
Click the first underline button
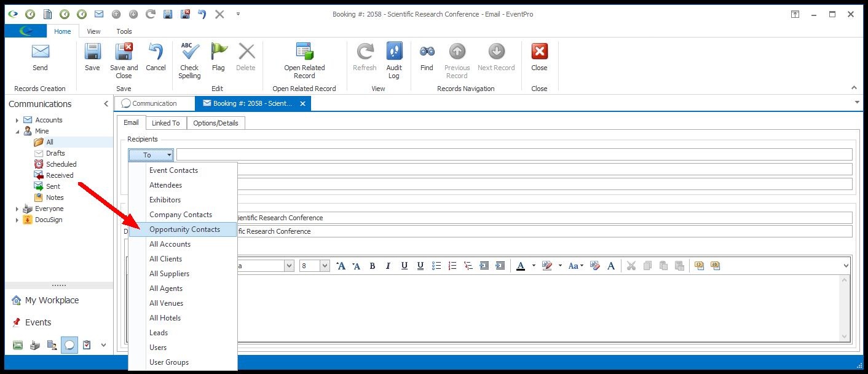pos(404,266)
